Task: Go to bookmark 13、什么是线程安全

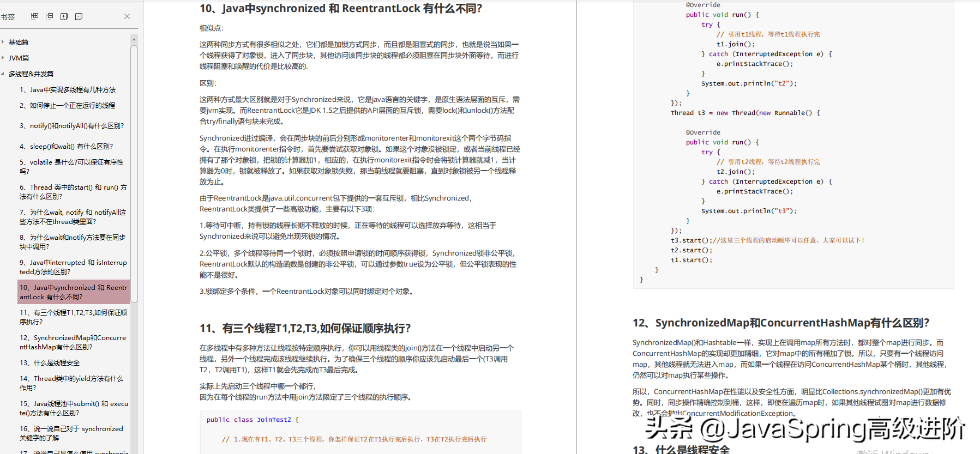Action: [50, 362]
